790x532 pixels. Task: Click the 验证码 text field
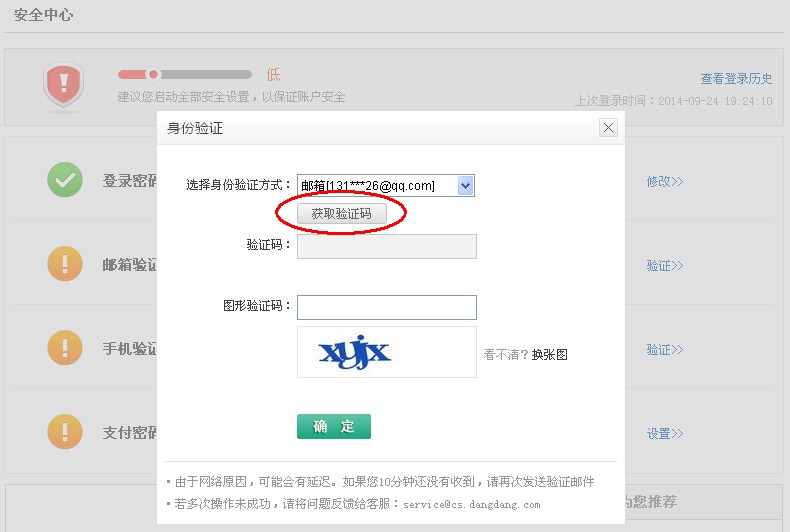[x=386, y=246]
